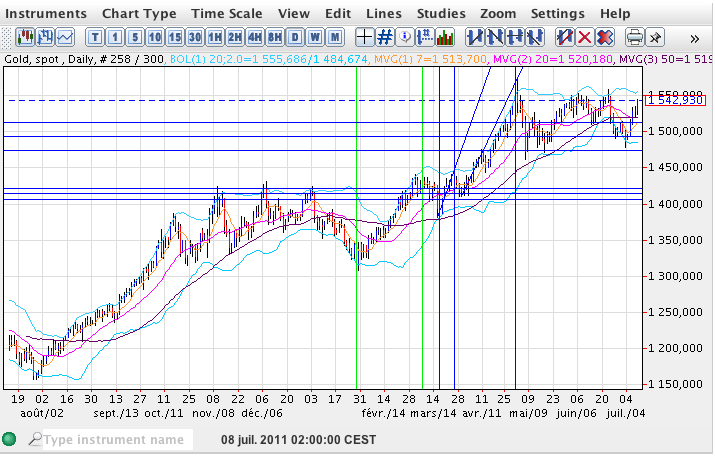Open the Time Scale menu
The height and width of the screenshot is (458, 715).
(x=227, y=14)
